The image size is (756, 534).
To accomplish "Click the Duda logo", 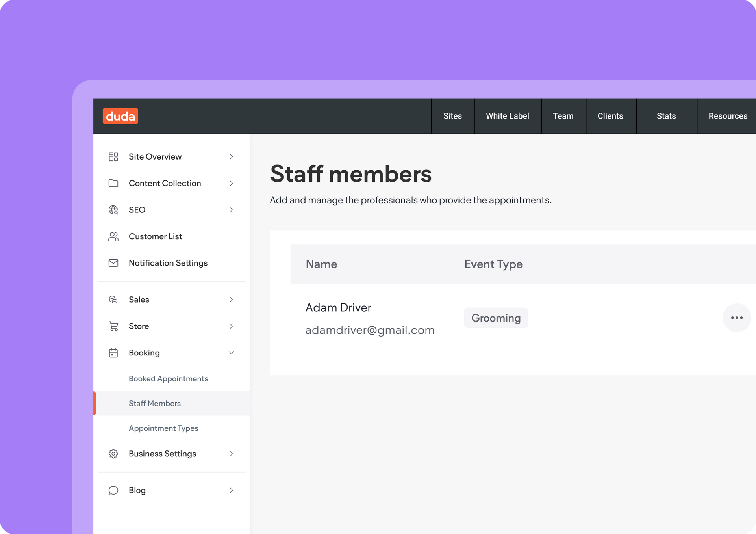I will tap(120, 116).
